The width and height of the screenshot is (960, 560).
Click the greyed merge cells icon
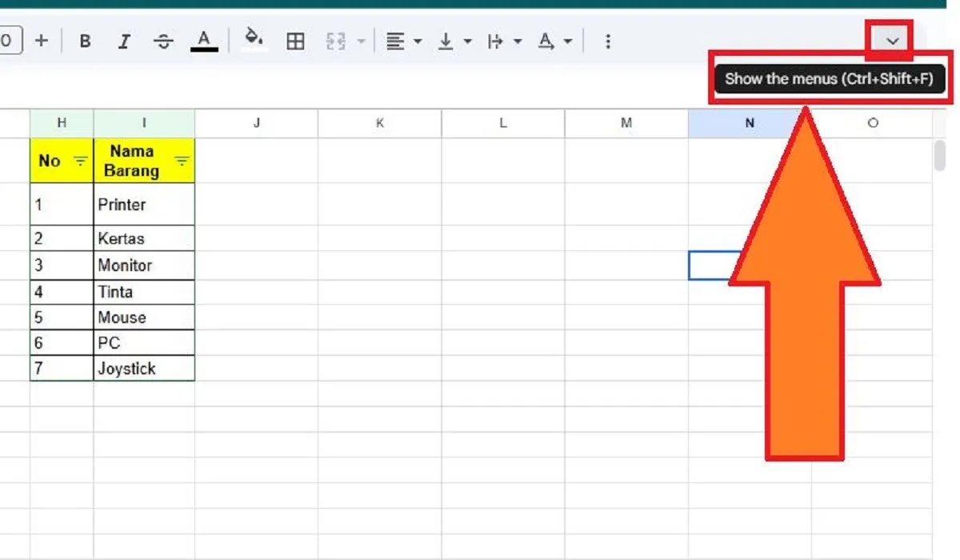tap(335, 42)
